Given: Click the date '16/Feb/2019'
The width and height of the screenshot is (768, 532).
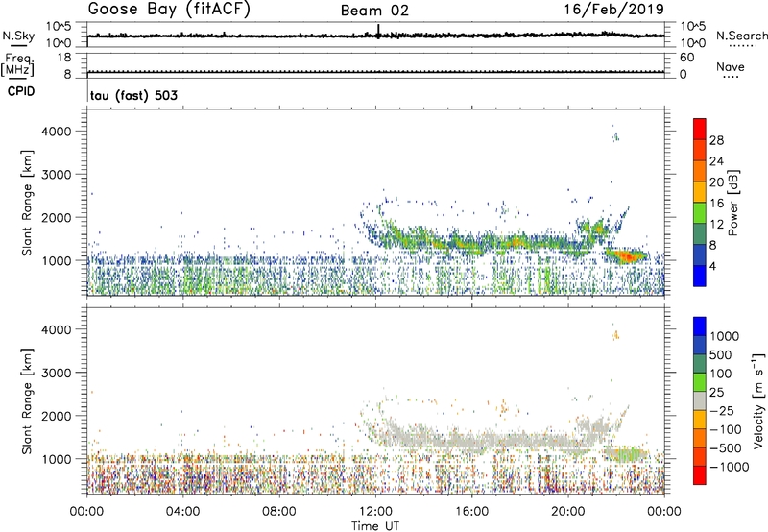Looking at the screenshot, I should pyautogui.click(x=613, y=10).
